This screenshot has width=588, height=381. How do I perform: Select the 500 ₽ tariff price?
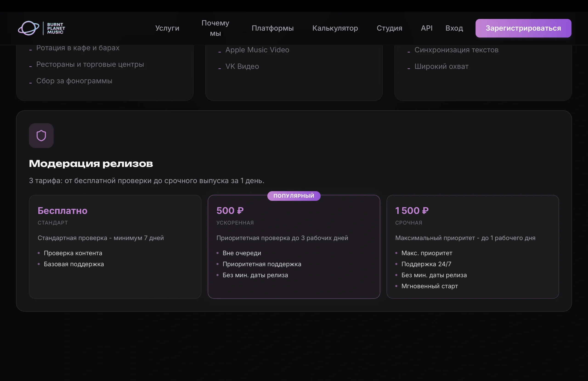coord(230,211)
